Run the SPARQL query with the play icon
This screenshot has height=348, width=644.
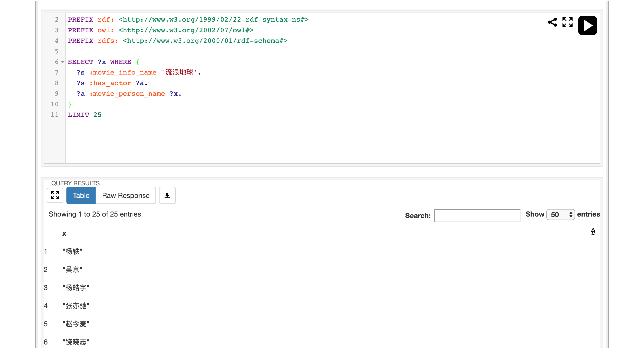[x=587, y=25]
